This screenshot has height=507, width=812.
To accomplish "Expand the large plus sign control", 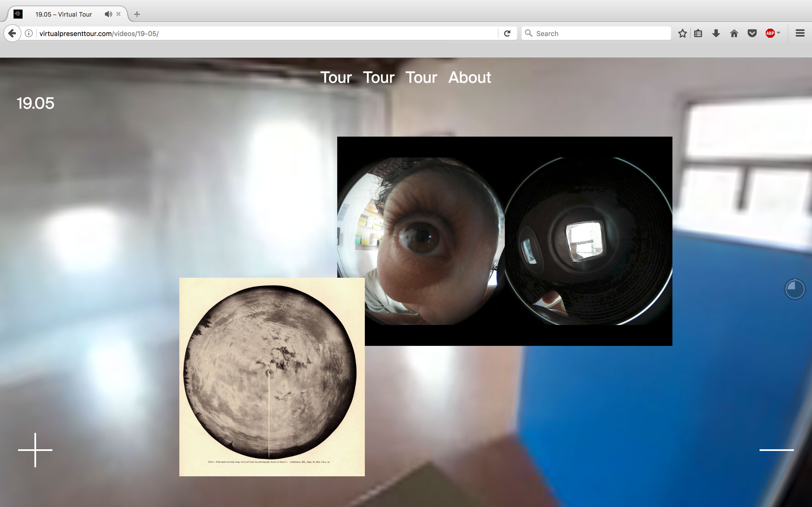I will tap(35, 450).
